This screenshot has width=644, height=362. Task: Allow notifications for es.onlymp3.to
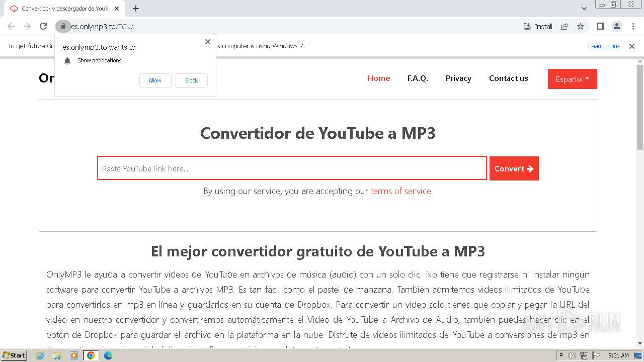tap(155, 80)
